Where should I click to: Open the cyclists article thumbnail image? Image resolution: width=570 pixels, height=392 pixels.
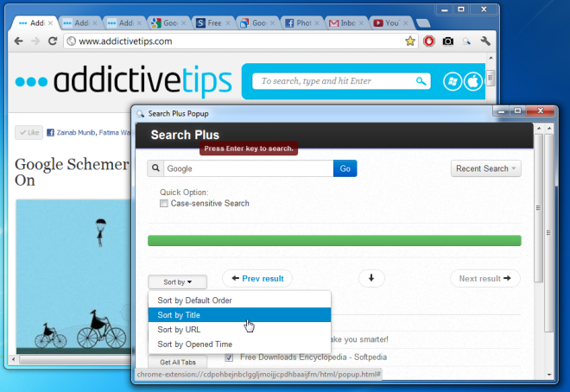click(x=73, y=276)
